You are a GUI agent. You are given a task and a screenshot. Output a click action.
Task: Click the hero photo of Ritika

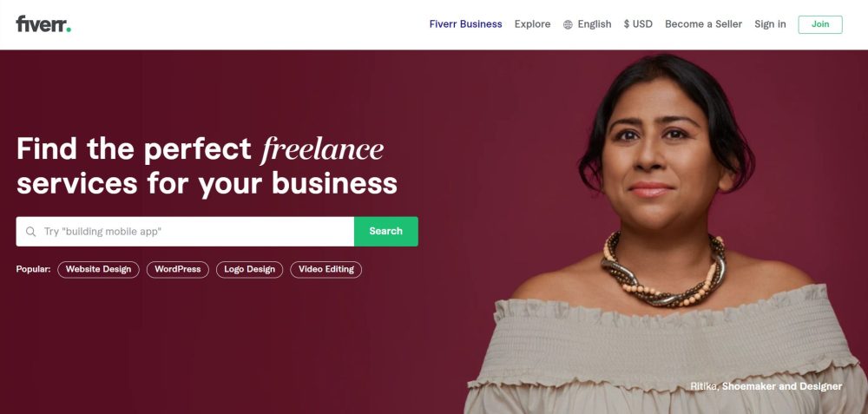[664, 233]
